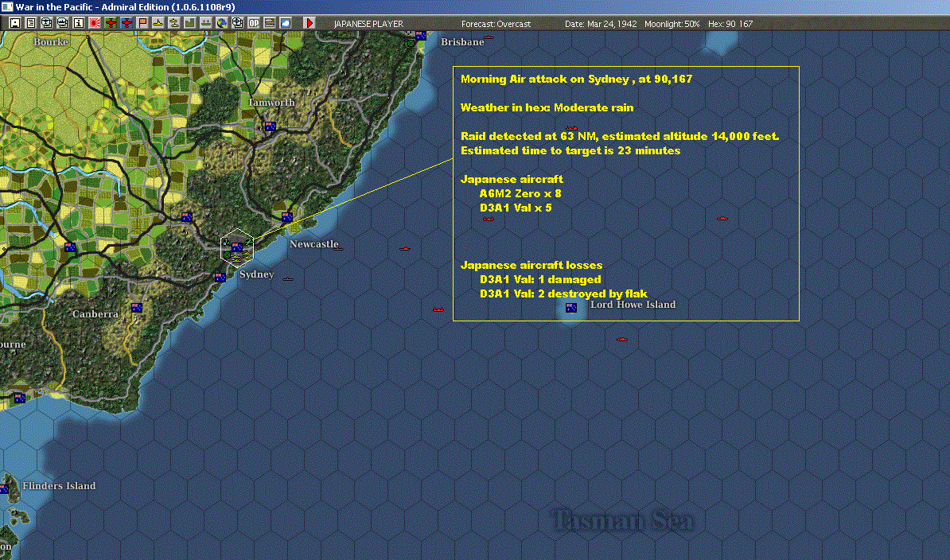
Task: Click 'D3A1 Val: 1 damaged' loss line
Action: 540,279
